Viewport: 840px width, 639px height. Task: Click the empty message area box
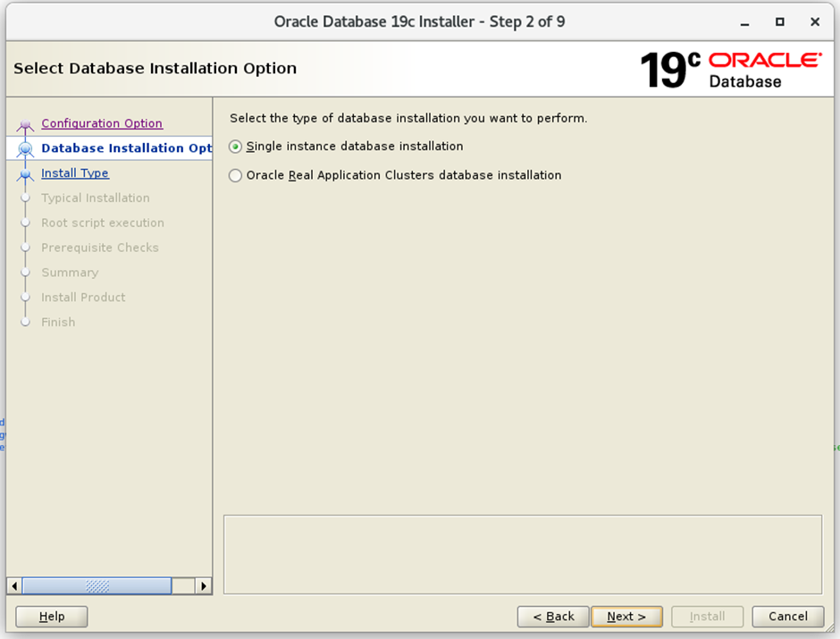click(523, 555)
